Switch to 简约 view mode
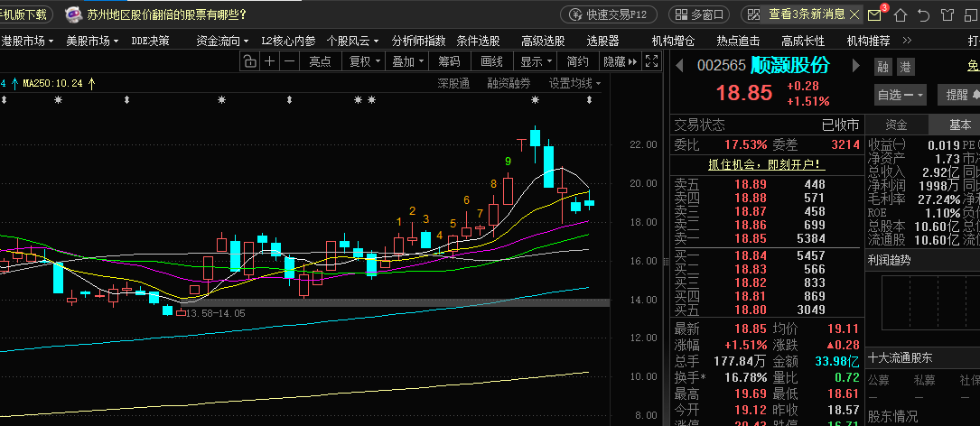Viewport: 980px width, 426px height. click(x=577, y=61)
